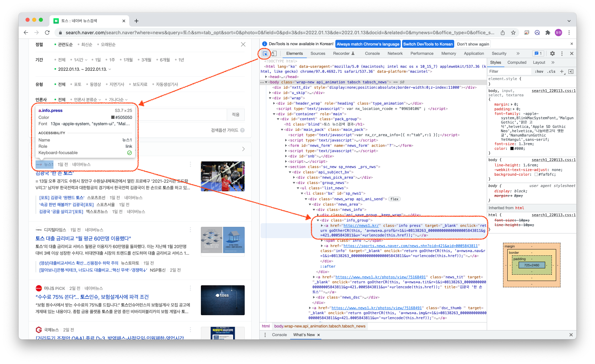Click the volleyball photo news thumbnail
The width and height of the screenshot is (595, 364).
[x=223, y=176]
